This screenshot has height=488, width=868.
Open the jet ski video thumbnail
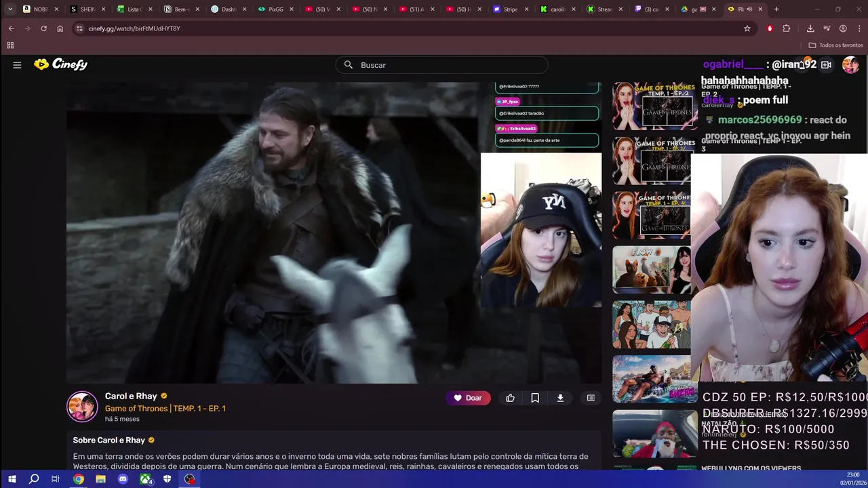(655, 380)
